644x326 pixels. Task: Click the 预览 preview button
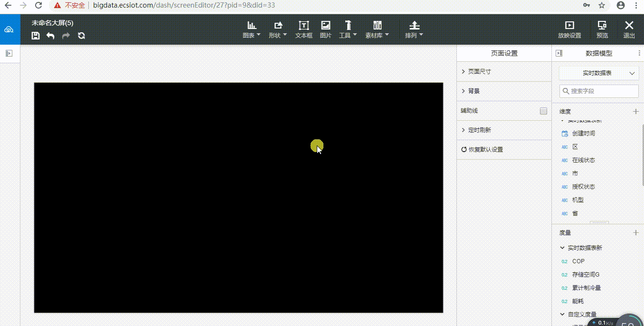[x=602, y=29]
